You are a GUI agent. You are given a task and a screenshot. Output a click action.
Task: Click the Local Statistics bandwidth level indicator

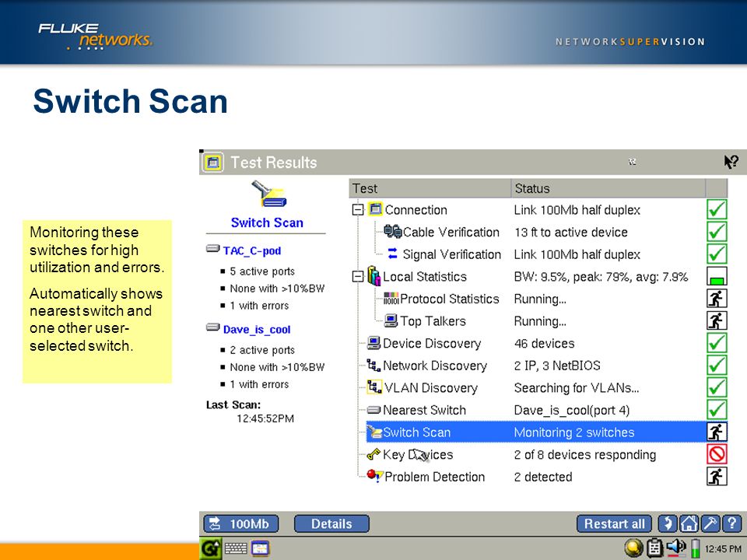click(717, 276)
